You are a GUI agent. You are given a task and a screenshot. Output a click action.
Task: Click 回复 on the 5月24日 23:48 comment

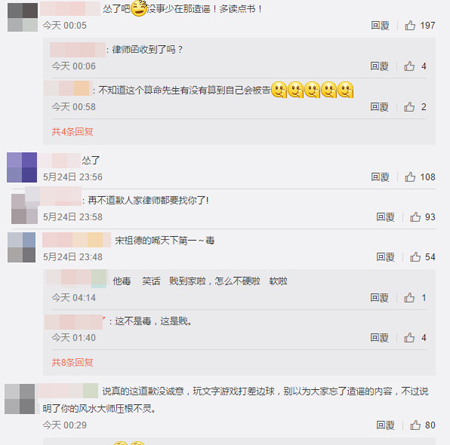click(x=385, y=257)
